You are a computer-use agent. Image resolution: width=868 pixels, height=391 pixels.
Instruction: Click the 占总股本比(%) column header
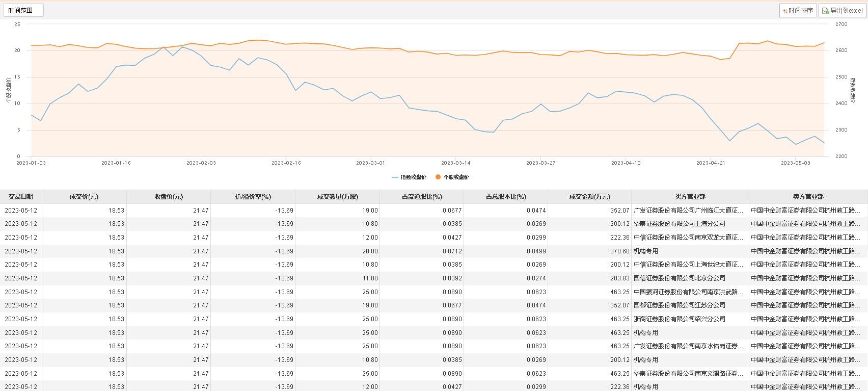click(x=506, y=197)
